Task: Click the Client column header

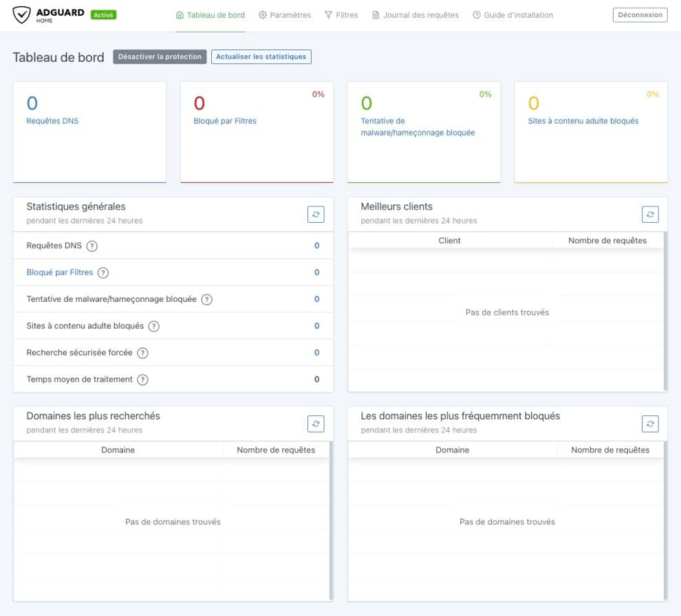Action: [x=451, y=241]
